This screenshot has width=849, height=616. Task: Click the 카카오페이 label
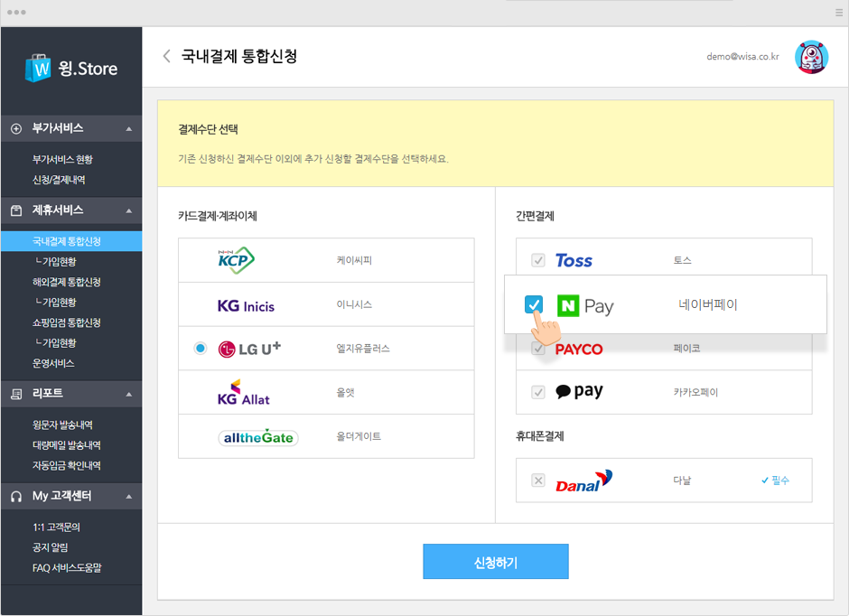695,392
